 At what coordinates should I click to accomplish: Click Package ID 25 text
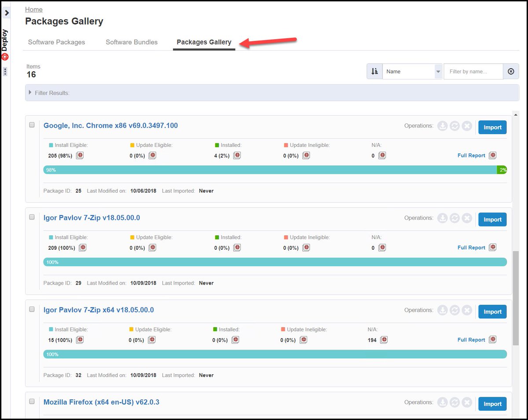[x=62, y=191]
